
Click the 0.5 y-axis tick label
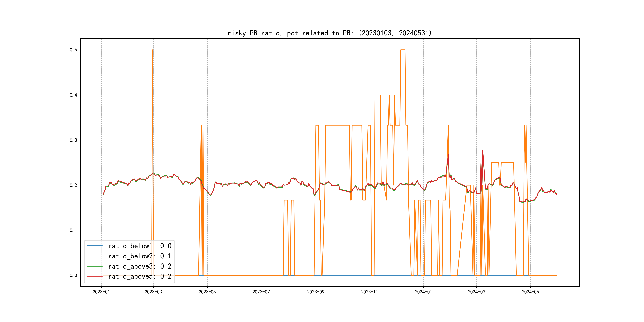[73, 50]
